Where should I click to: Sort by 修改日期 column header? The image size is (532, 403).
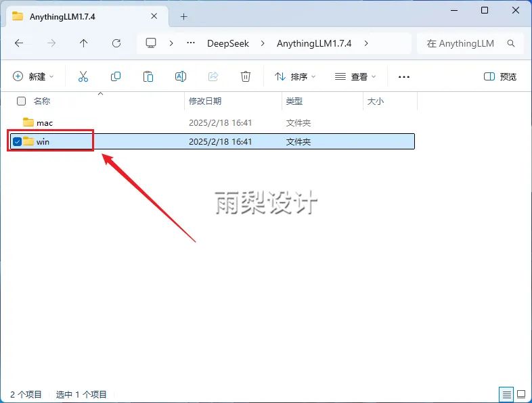click(205, 101)
